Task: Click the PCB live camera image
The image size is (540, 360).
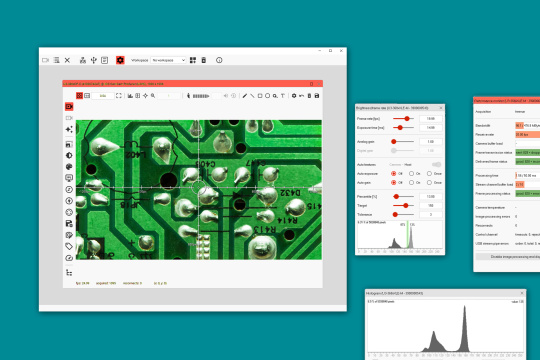Action: tap(199, 190)
